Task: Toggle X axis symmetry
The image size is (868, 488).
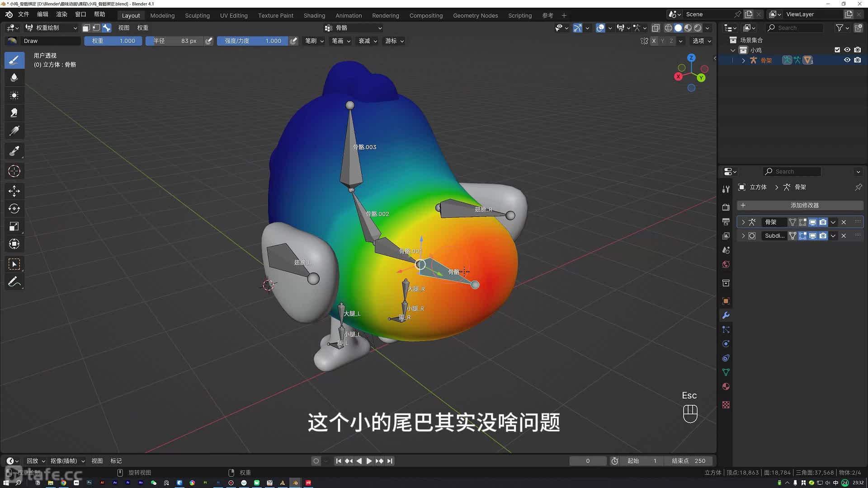Action: coord(654,41)
